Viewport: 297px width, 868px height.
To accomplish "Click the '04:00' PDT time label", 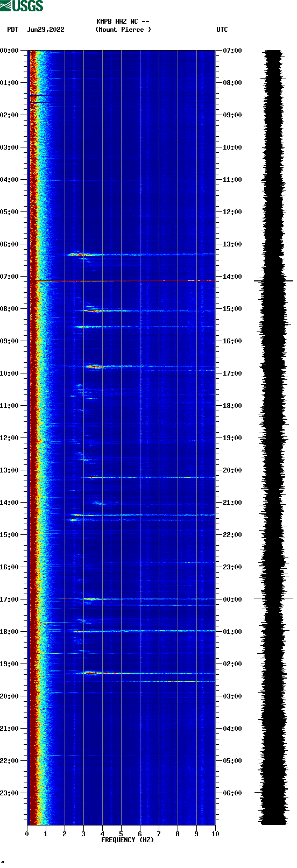I will coord(10,180).
